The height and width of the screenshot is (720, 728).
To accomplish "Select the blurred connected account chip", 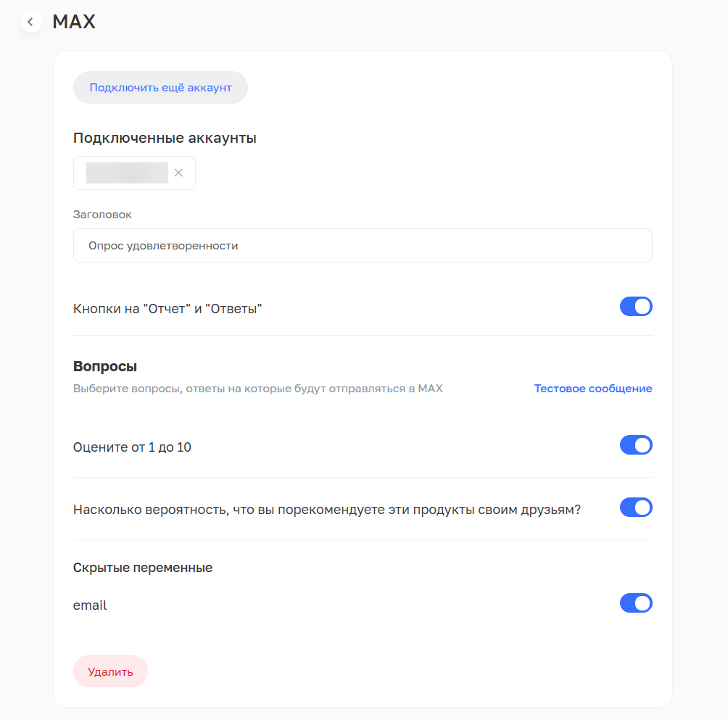I will pos(127,173).
